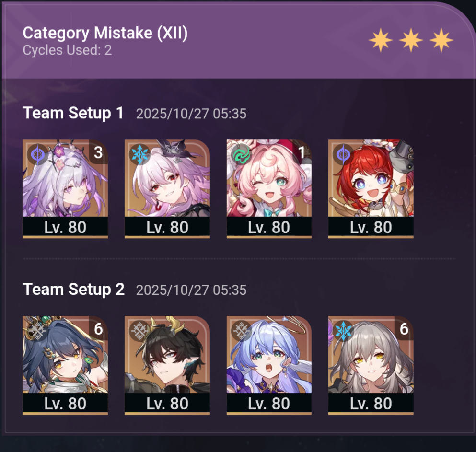Select the red-haired character portrait
The height and width of the screenshot is (452, 476).
(371, 189)
